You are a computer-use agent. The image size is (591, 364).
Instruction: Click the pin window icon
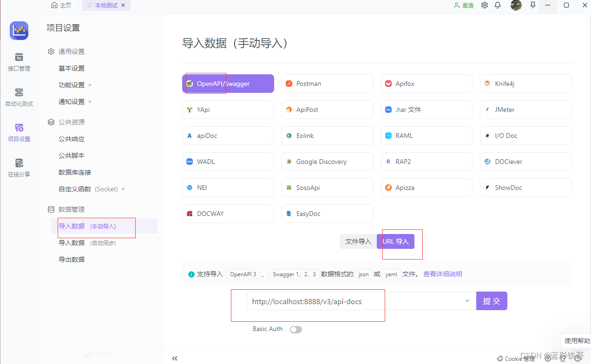pyautogui.click(x=533, y=5)
